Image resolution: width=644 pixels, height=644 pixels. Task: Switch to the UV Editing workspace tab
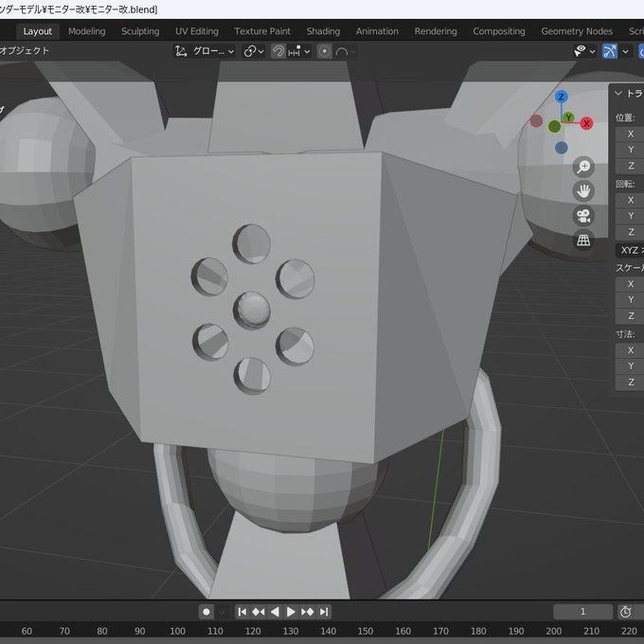tap(197, 31)
